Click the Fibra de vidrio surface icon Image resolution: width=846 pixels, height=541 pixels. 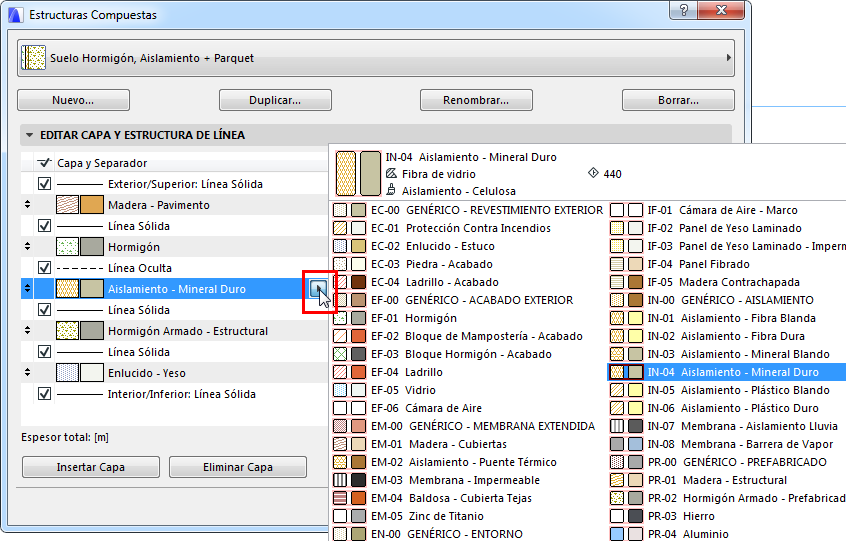click(392, 174)
